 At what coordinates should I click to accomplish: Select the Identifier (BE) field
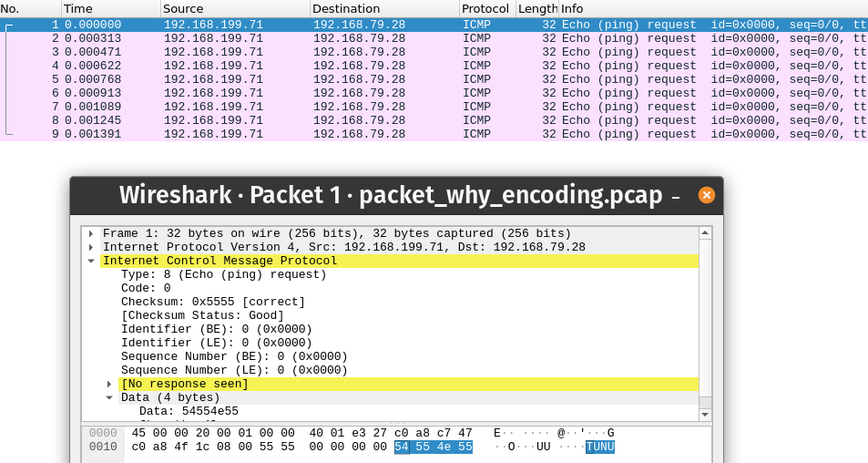click(x=217, y=329)
